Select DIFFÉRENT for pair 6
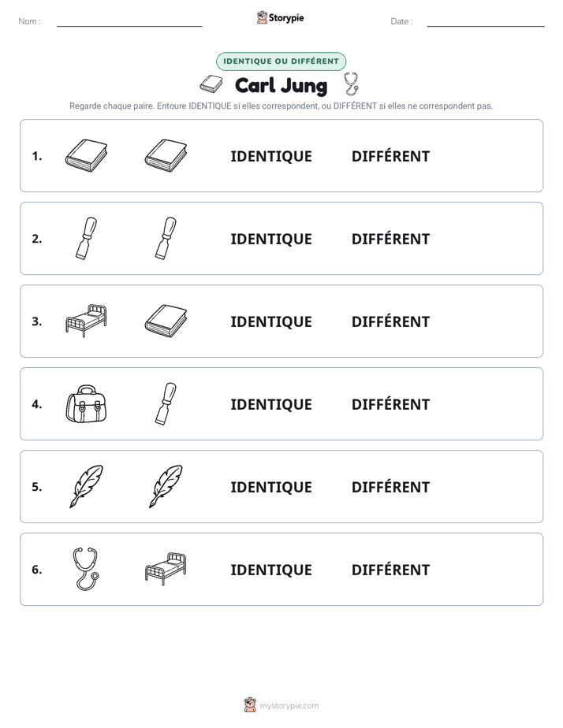563x728 pixels. (390, 570)
